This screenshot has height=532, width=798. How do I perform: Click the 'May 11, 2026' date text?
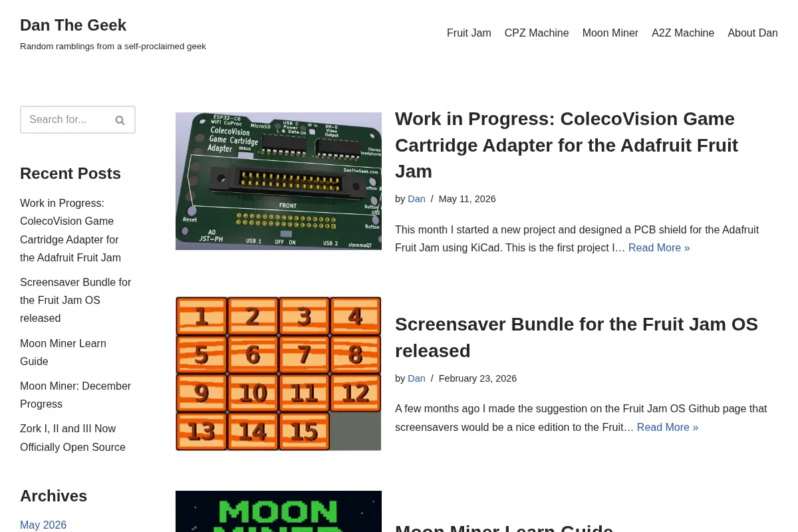(x=467, y=199)
